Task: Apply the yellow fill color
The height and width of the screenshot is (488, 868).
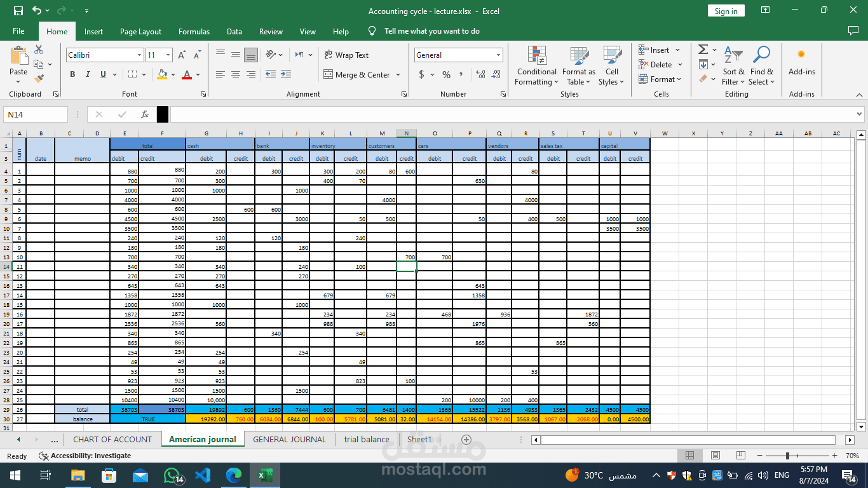Action: pos(162,74)
